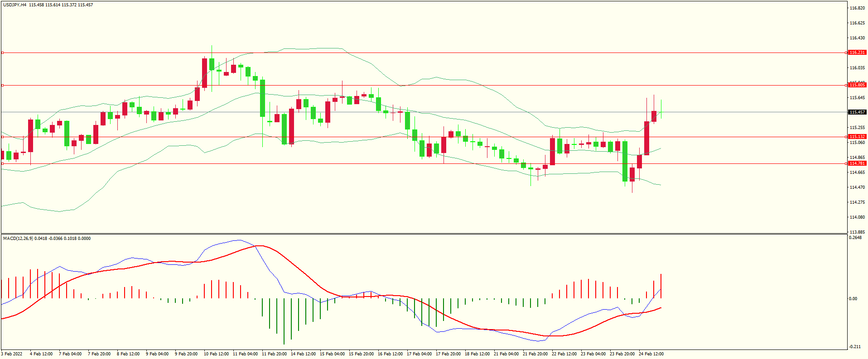Click the 11 Feb 04:00 time label
Viewport: 868px width, 359px height.
(x=245, y=354)
